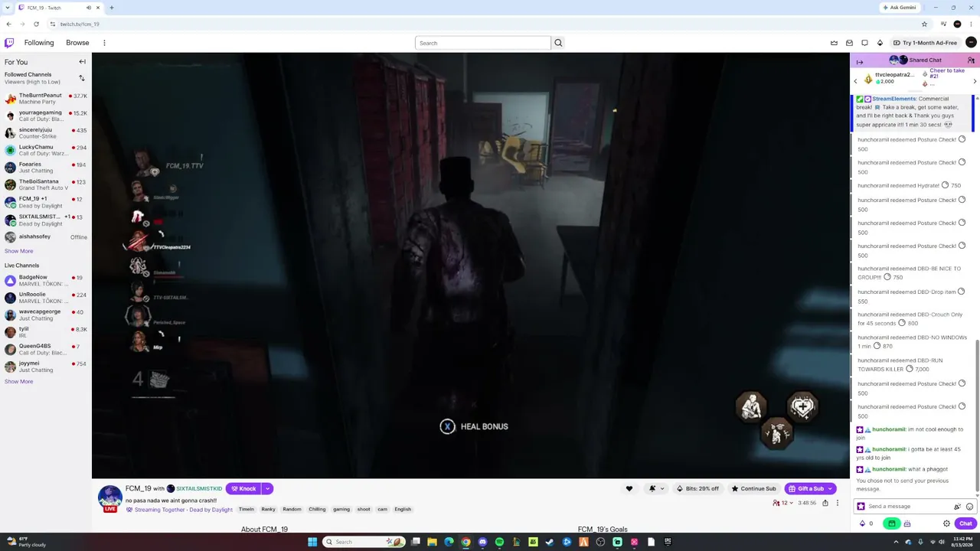
Task: Click the search magnifier button
Action: 558,43
